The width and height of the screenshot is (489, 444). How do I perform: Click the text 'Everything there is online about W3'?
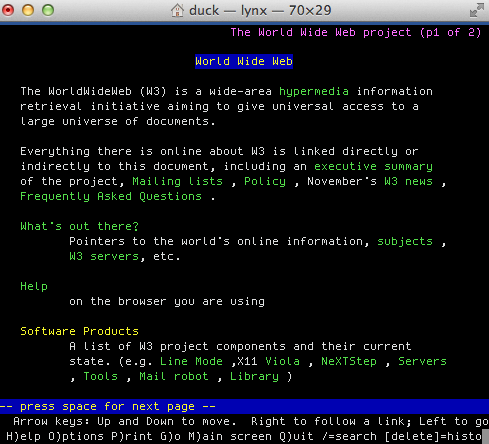[142, 151]
